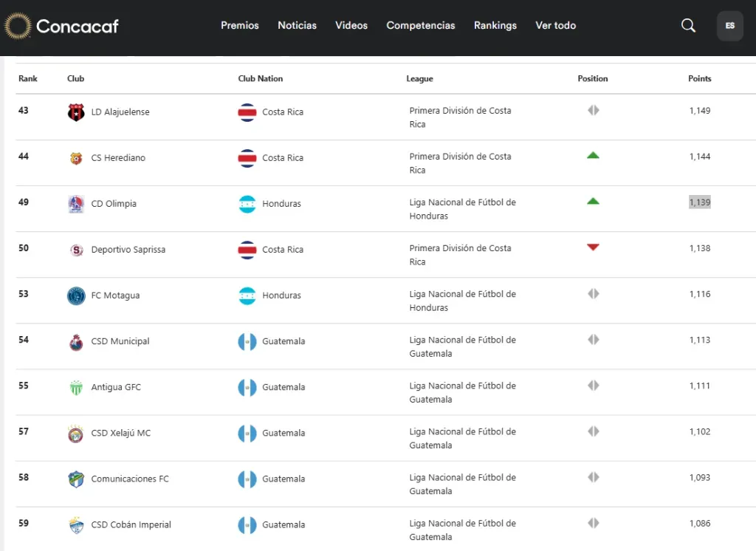Go to the Noticias section
The width and height of the screenshot is (756, 551).
pyautogui.click(x=297, y=26)
